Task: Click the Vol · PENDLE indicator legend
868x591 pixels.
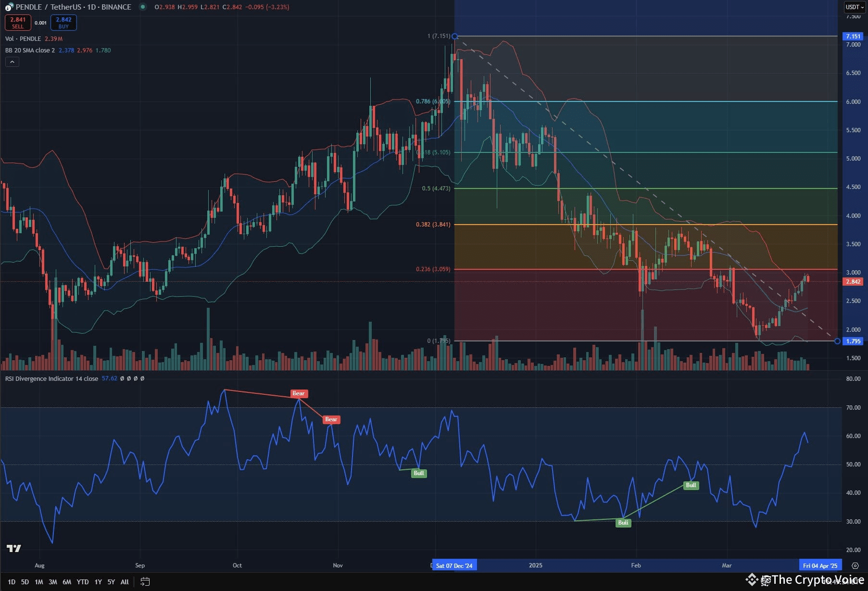Action: coord(23,39)
